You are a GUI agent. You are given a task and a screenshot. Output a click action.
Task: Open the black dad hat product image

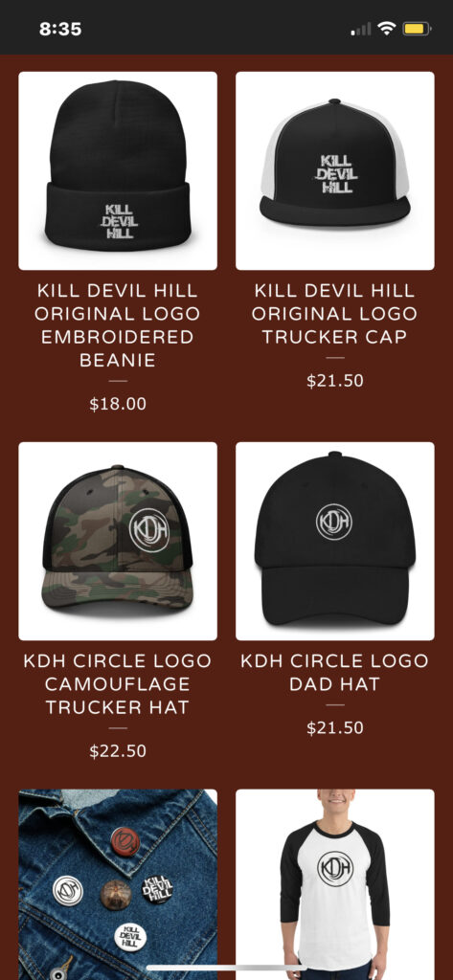[335, 542]
